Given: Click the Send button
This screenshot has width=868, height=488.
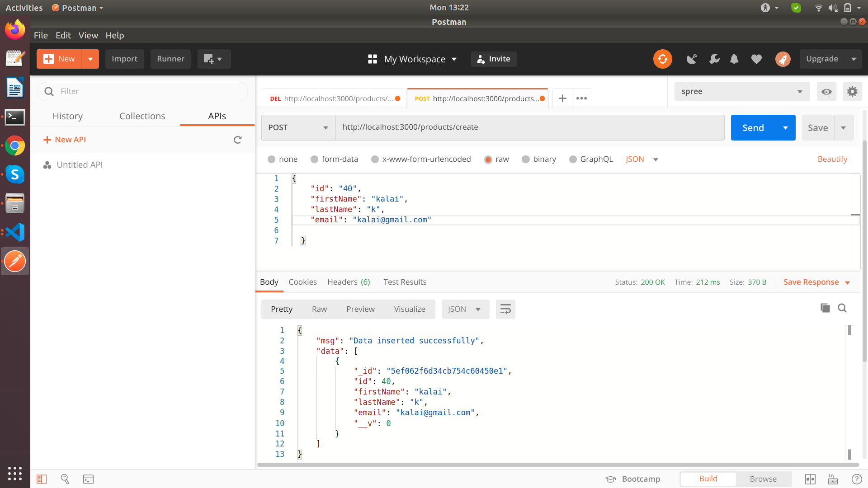Looking at the screenshot, I should click(x=753, y=128).
